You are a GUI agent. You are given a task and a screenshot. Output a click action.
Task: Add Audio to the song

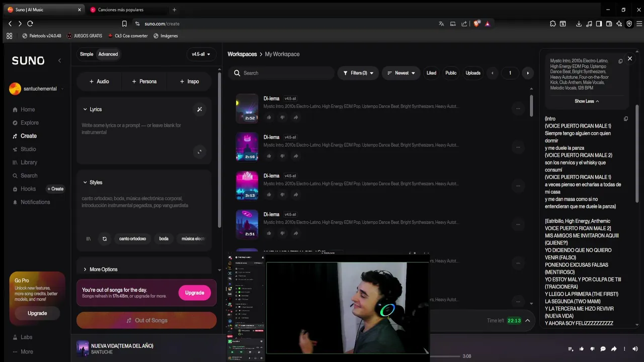99,81
